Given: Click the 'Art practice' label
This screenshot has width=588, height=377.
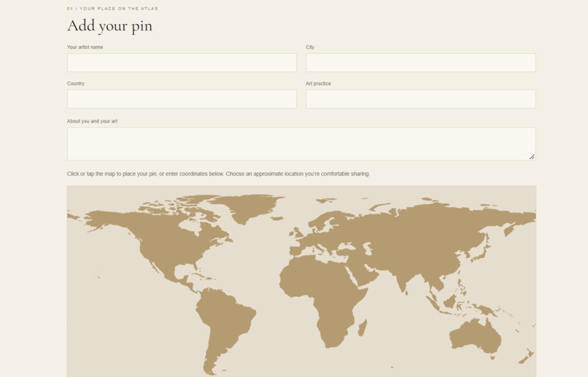Looking at the screenshot, I should (318, 84).
